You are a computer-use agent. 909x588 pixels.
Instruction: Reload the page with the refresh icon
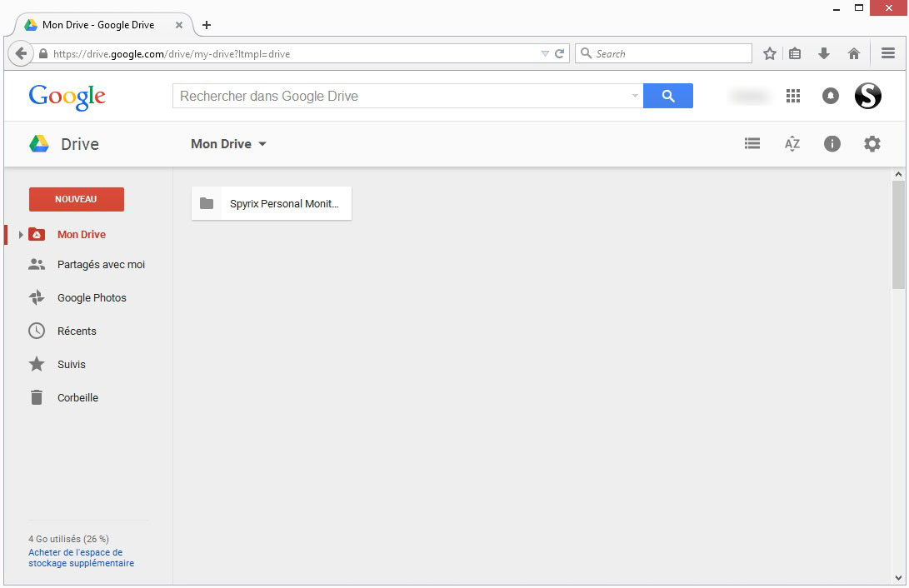click(559, 54)
